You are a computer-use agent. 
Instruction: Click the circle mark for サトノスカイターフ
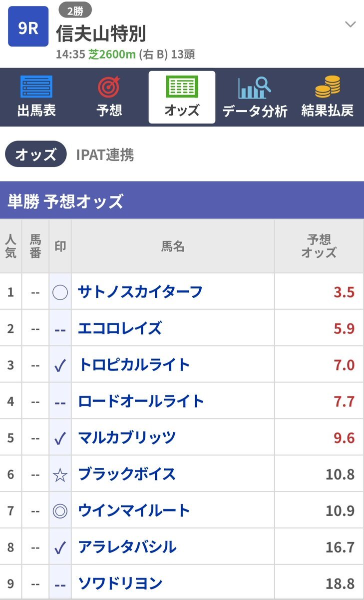(60, 291)
